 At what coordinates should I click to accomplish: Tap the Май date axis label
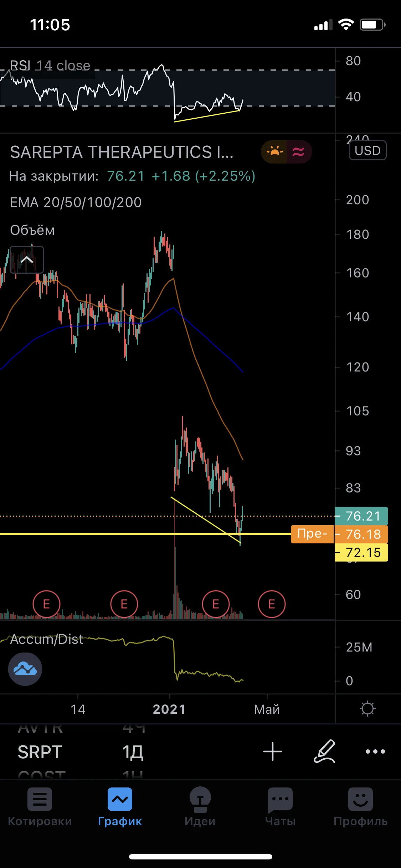coord(267,709)
